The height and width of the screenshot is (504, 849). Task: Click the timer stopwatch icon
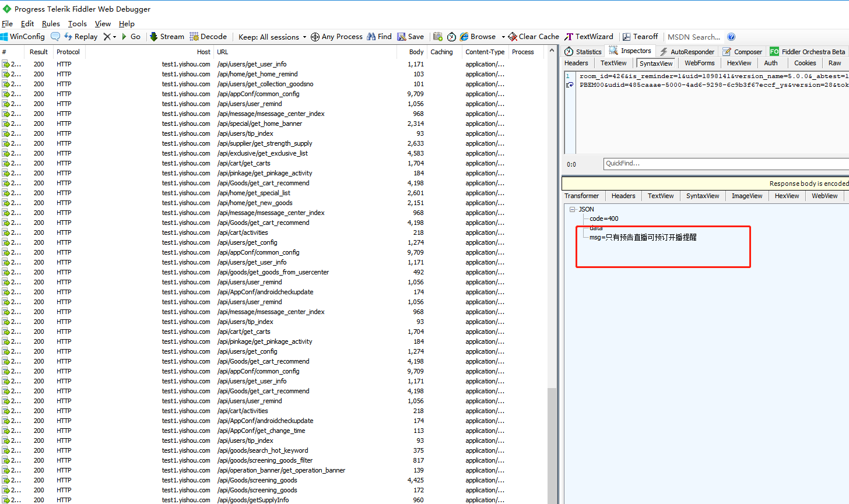(x=452, y=37)
